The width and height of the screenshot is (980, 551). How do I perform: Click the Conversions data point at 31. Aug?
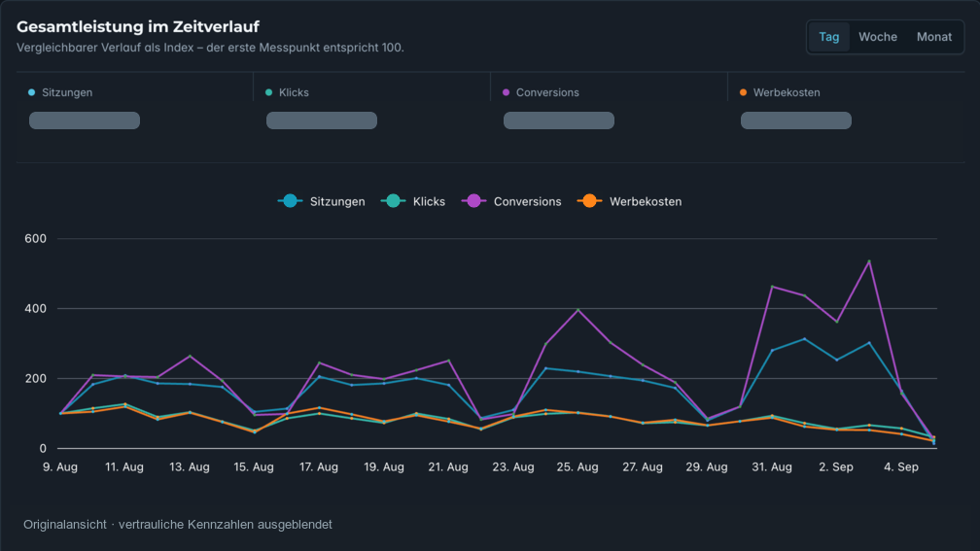coord(772,287)
